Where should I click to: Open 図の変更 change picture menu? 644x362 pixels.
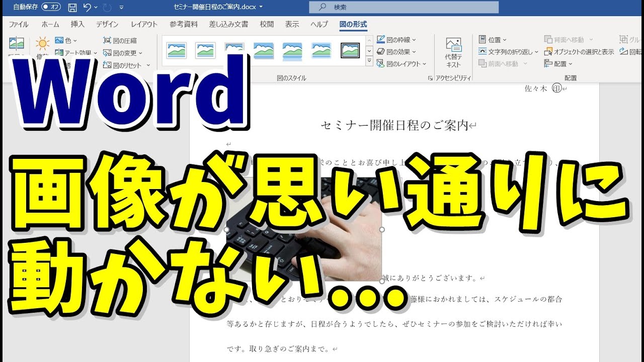(x=123, y=53)
